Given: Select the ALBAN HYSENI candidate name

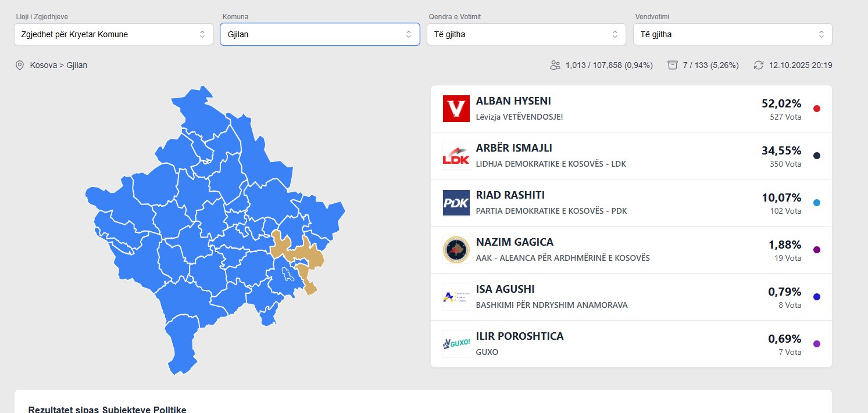Looking at the screenshot, I should (513, 101).
